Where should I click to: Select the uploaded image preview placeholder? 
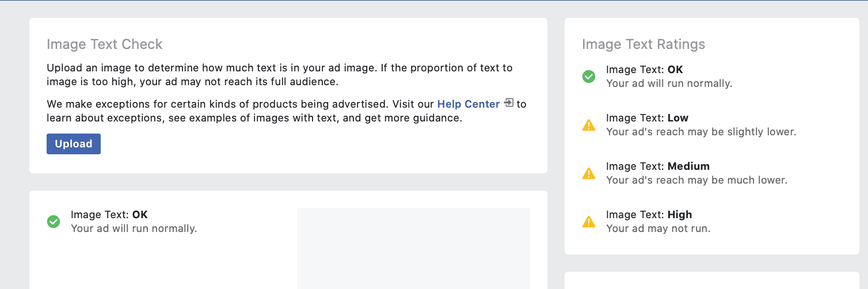point(413,248)
